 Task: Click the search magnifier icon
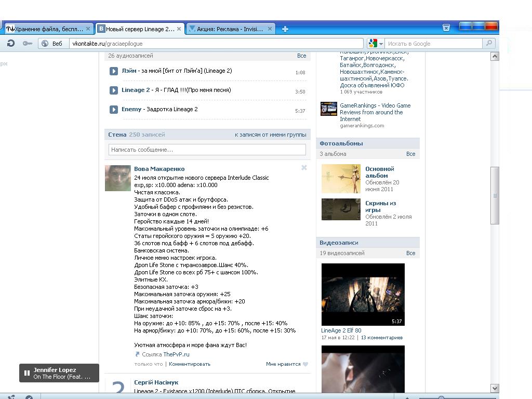(x=489, y=43)
